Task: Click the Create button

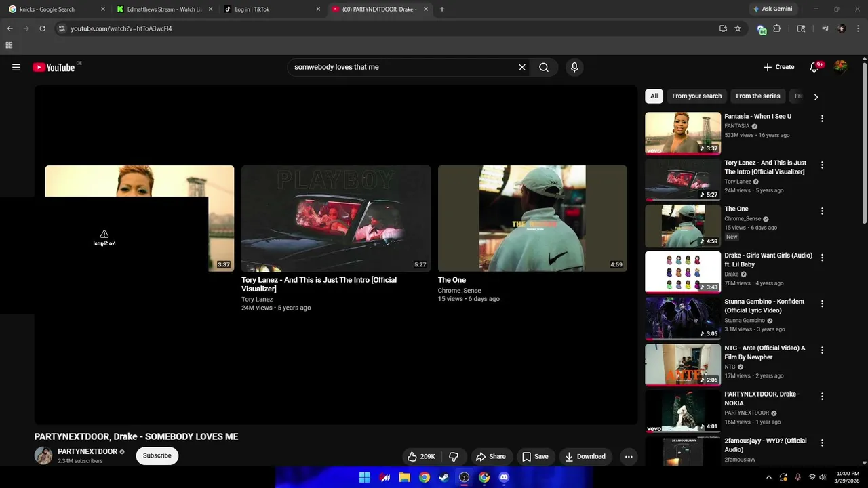Action: pyautogui.click(x=778, y=67)
